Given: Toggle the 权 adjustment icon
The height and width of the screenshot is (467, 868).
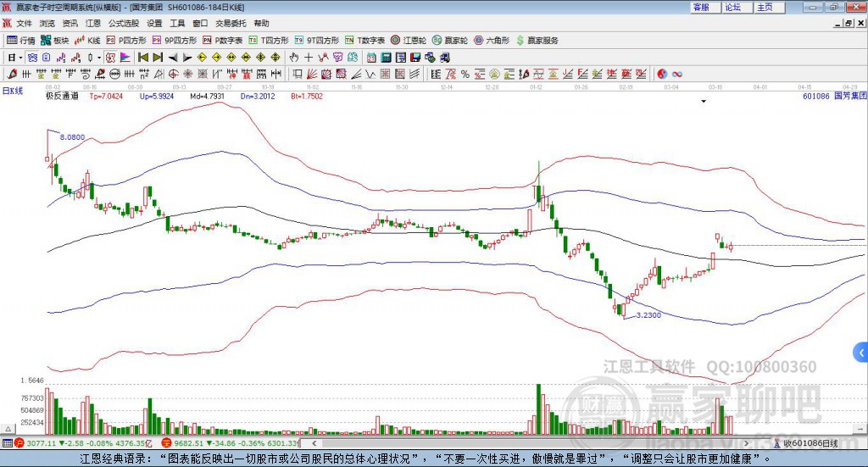Looking at the screenshot, I should (x=111, y=58).
